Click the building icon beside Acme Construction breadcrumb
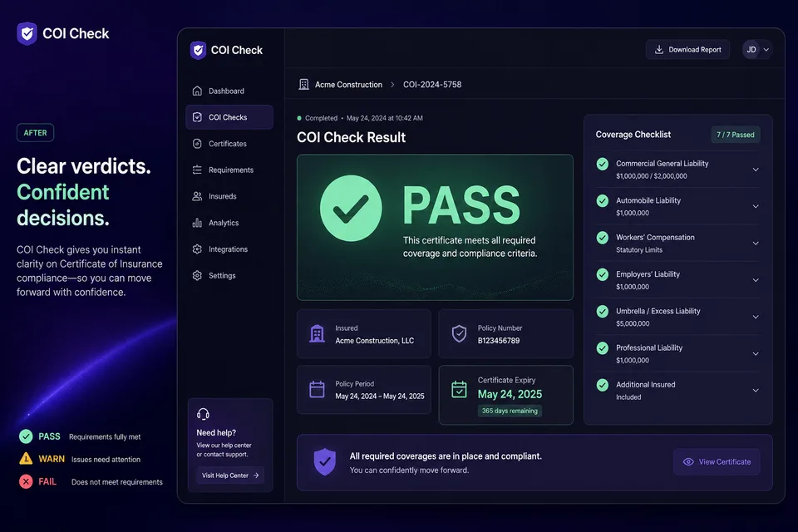 tap(304, 85)
